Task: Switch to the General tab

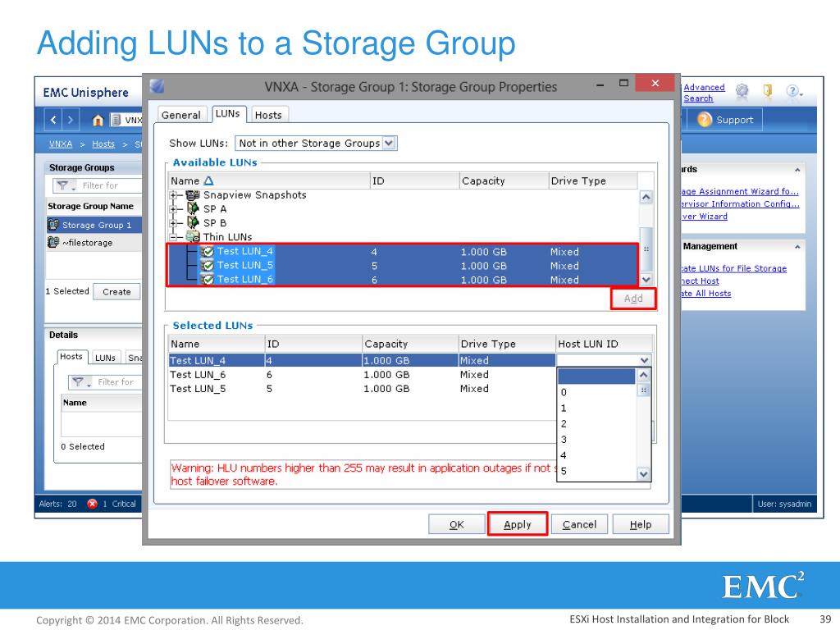Action: click(x=181, y=115)
